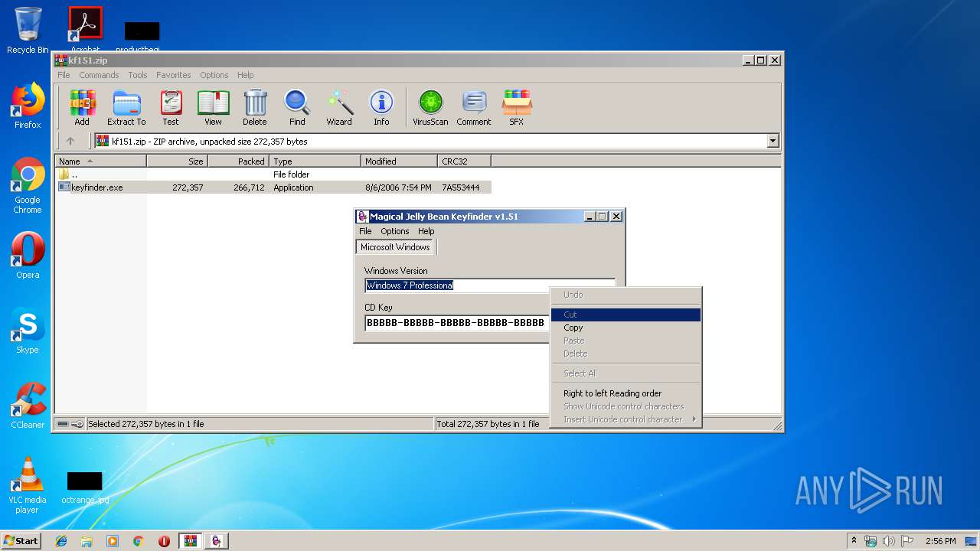Viewport: 980px width, 551px height.
Task: Show archive Info icon
Action: click(381, 107)
